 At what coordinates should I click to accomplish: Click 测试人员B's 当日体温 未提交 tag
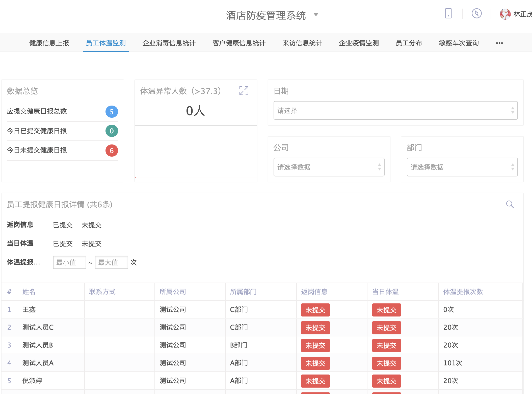point(387,345)
